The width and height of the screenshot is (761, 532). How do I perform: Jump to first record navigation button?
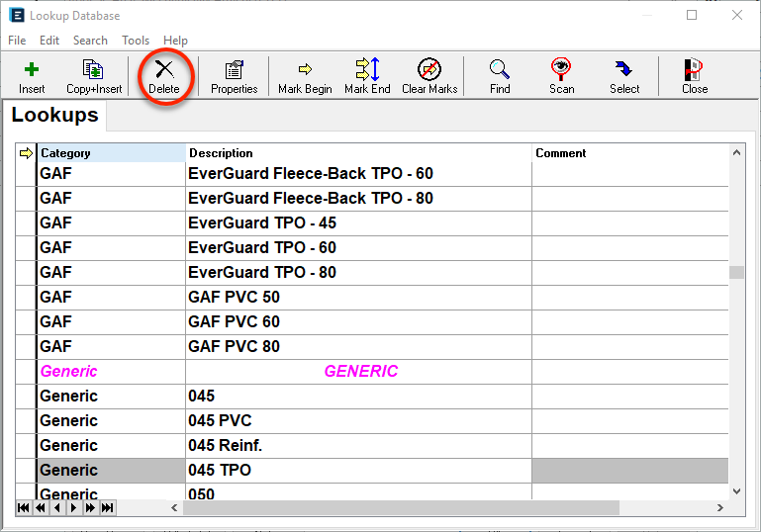point(24,507)
